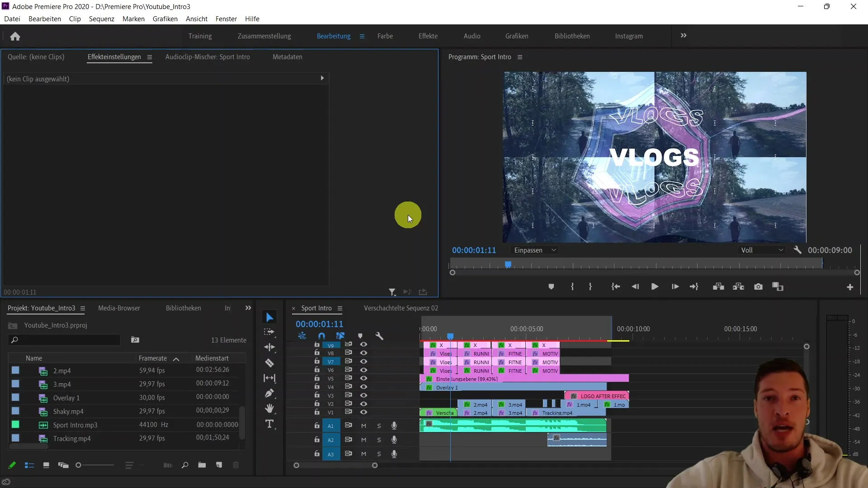Viewport: 868px width, 488px height.
Task: Click the Add Marker button
Action: point(551,286)
